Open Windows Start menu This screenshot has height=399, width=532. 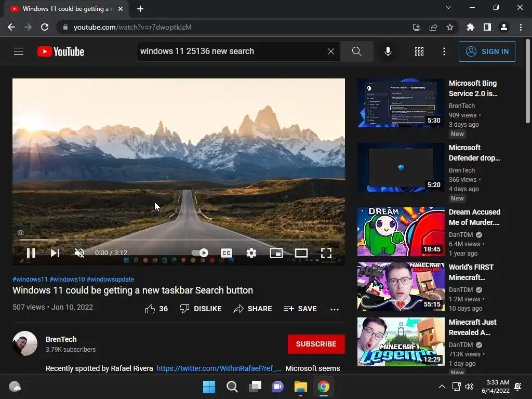pos(209,387)
